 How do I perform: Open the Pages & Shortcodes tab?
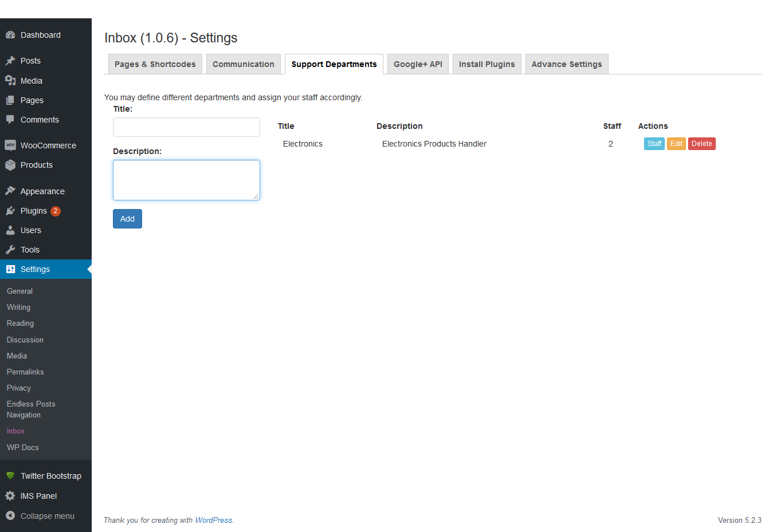(x=155, y=64)
